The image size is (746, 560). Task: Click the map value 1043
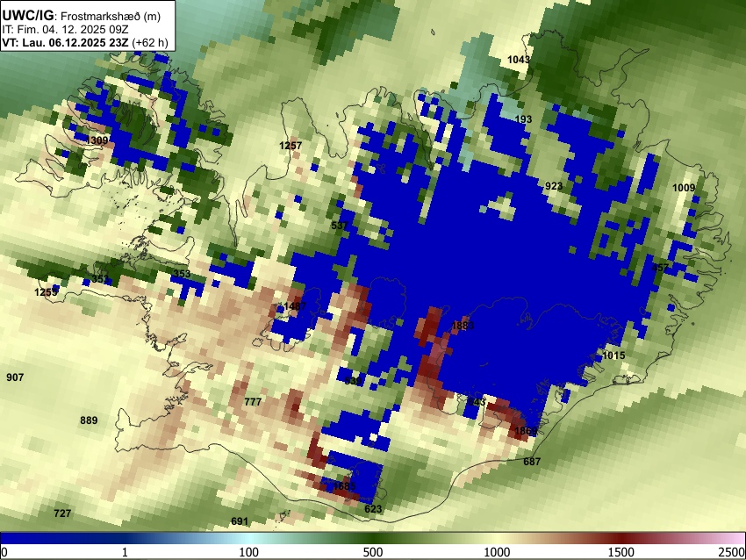519,60
